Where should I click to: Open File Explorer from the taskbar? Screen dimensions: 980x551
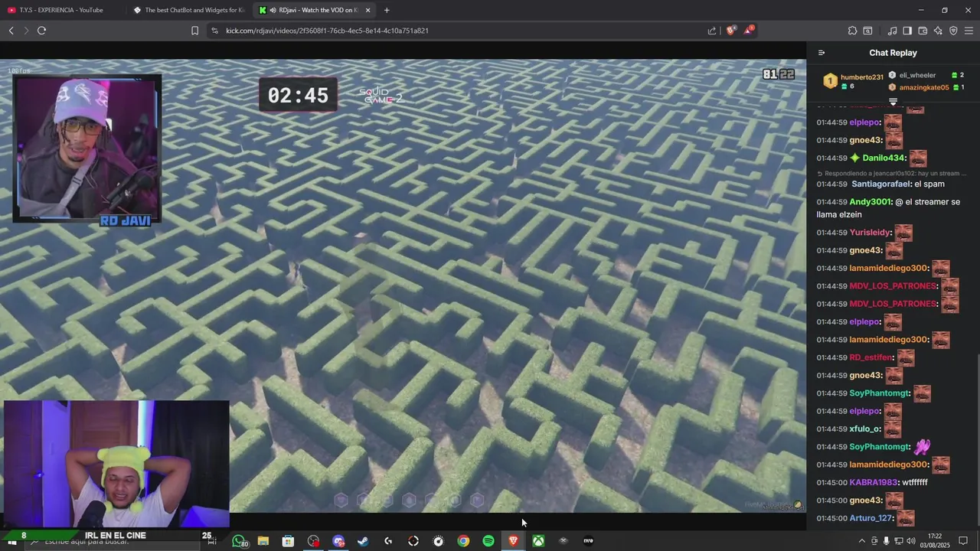coord(263,541)
